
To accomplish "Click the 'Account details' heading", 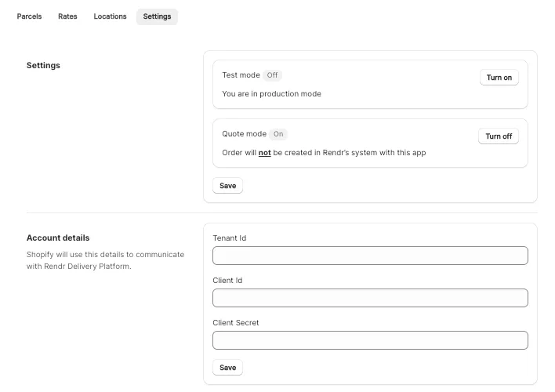I will pyautogui.click(x=58, y=238).
